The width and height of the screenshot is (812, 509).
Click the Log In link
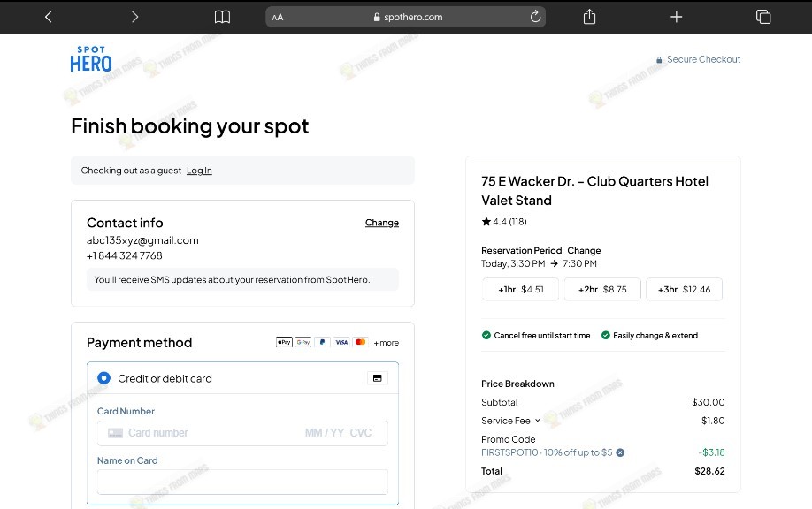click(x=199, y=171)
